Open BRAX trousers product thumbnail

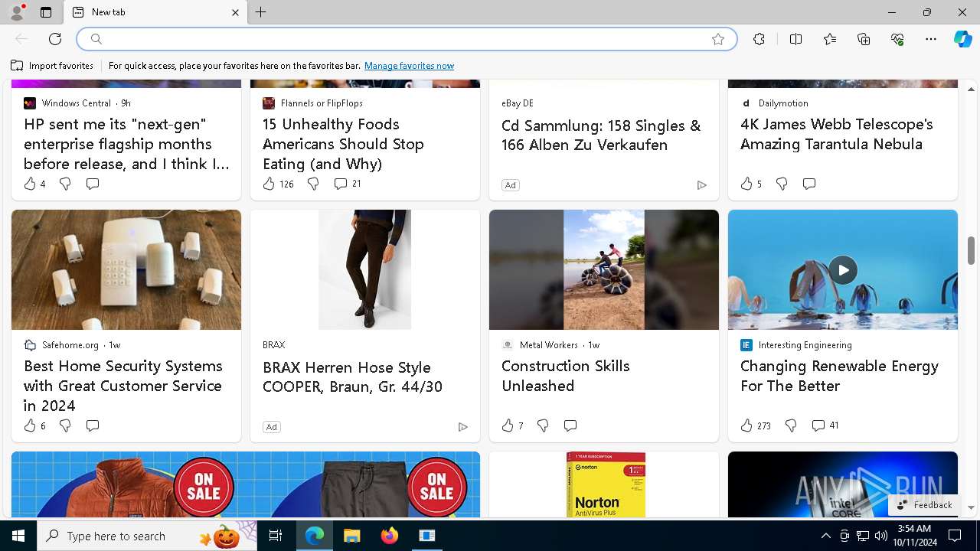[x=365, y=269]
